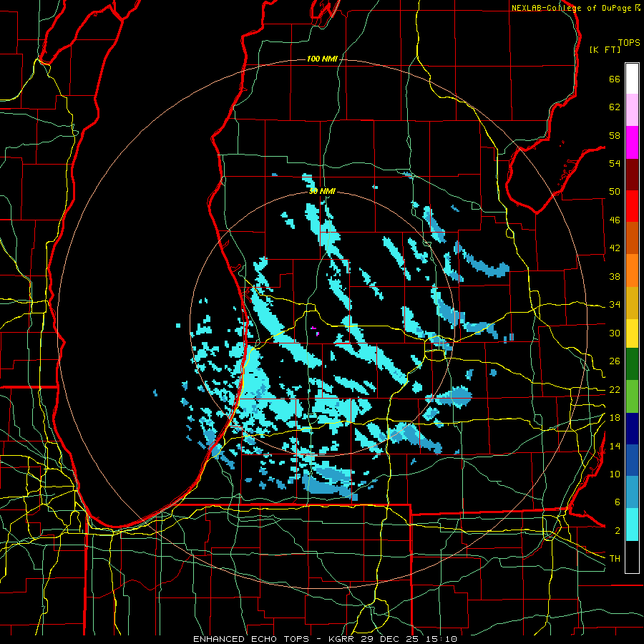Click the '18' legend value
This screenshot has width=644, height=644.
coord(615,418)
